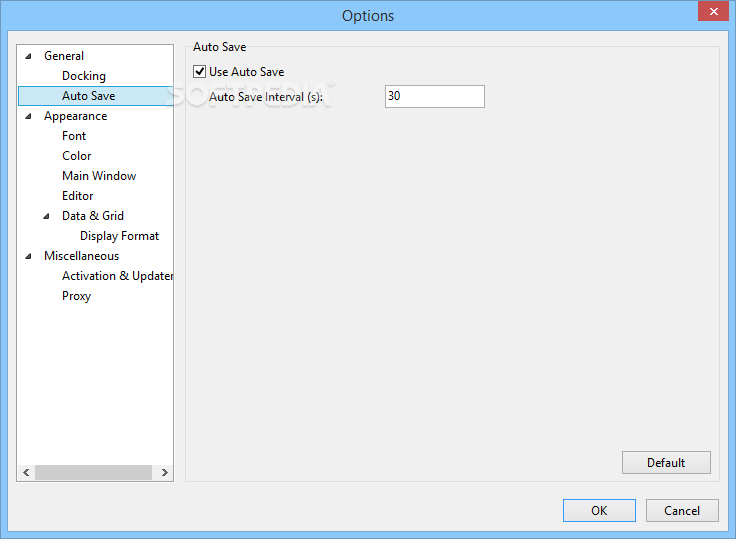Open Activation & Updates settings
The image size is (736, 539).
point(117,276)
